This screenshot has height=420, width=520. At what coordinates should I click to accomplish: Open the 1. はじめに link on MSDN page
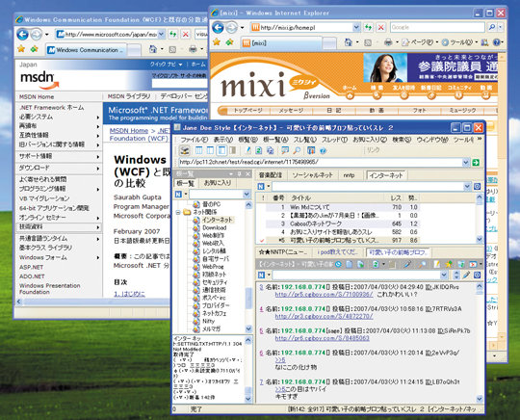tap(129, 294)
